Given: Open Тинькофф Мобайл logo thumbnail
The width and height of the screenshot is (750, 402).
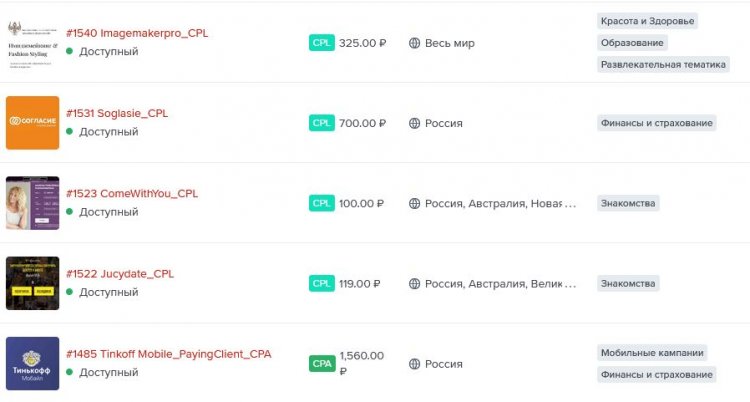Looking at the screenshot, I should pos(32,363).
